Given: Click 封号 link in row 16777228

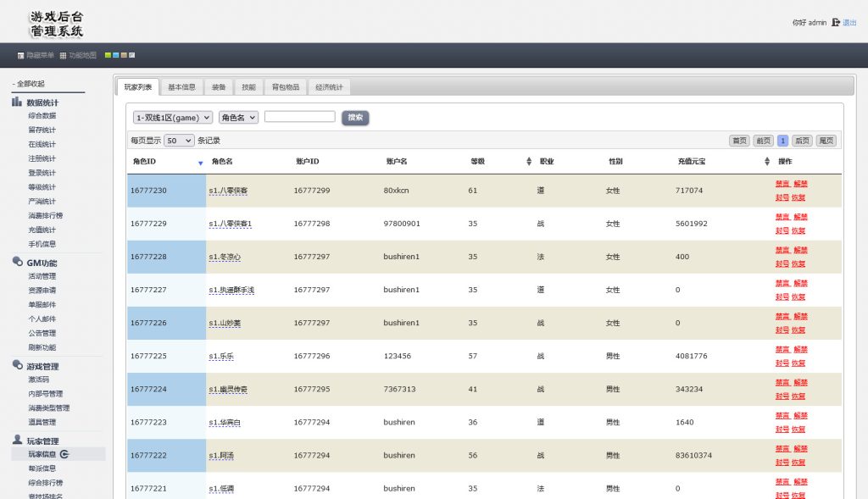Looking at the screenshot, I should pos(782,263).
